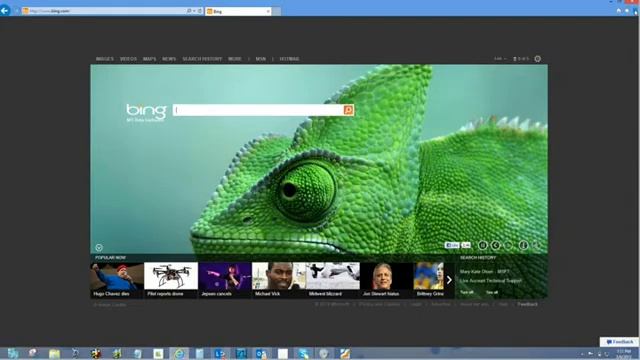Open SEARCH HISTORY in top navigation
Screen dimensions: 640x360
coord(202,59)
